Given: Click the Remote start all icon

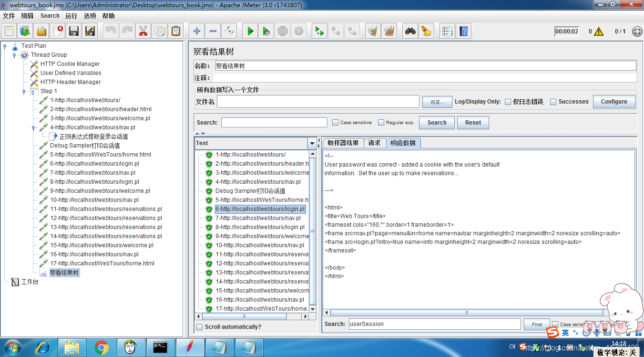Looking at the screenshot, I should [320, 31].
